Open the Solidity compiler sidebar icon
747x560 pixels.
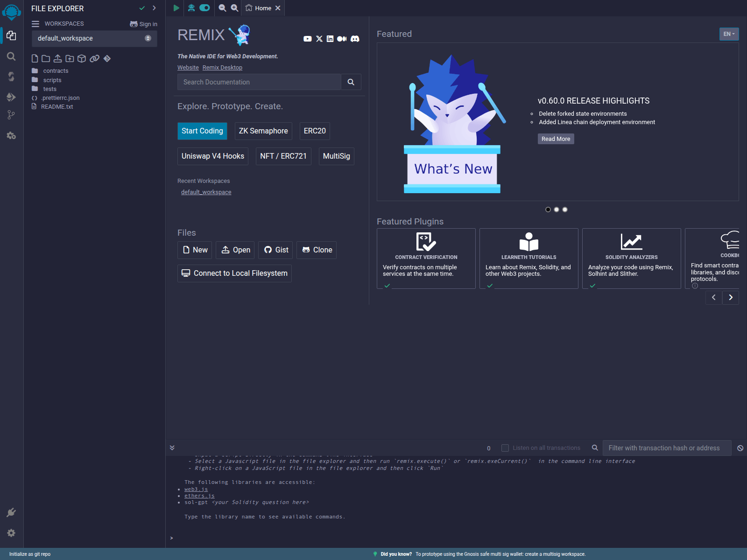11,77
